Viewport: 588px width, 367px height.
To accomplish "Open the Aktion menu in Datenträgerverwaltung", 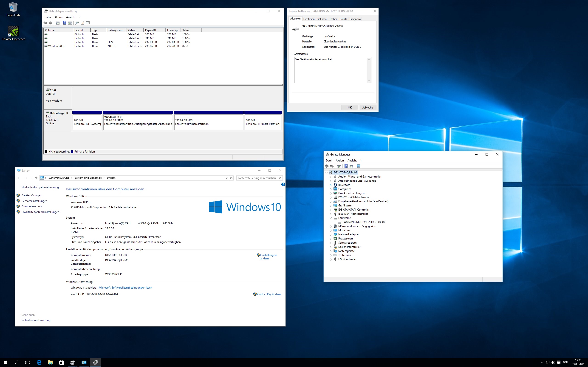I will [x=58, y=17].
